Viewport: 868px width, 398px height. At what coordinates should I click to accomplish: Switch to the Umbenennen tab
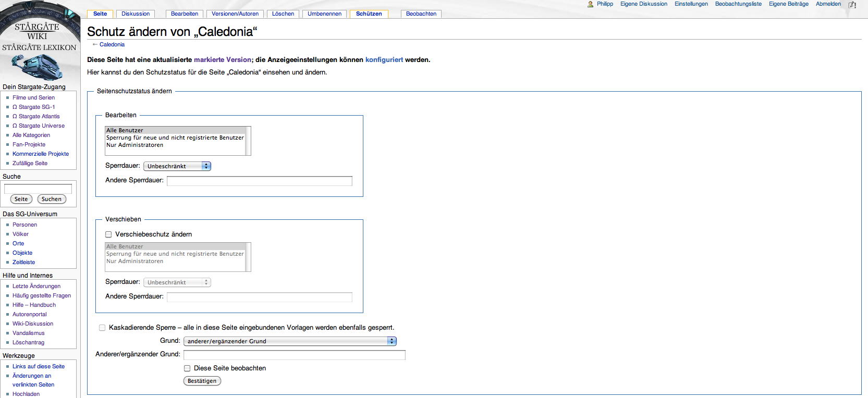click(x=324, y=14)
